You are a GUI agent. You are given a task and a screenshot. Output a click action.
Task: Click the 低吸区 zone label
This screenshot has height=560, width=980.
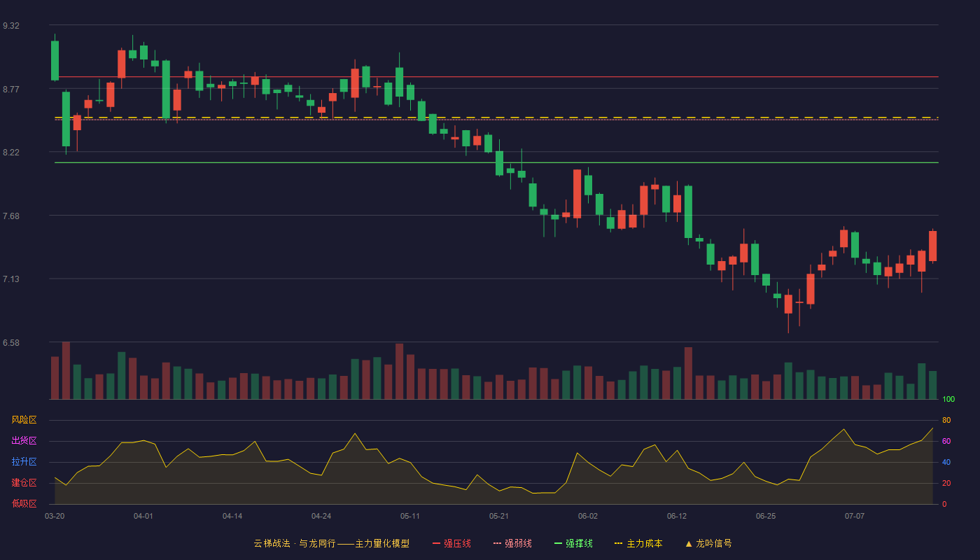(x=24, y=503)
